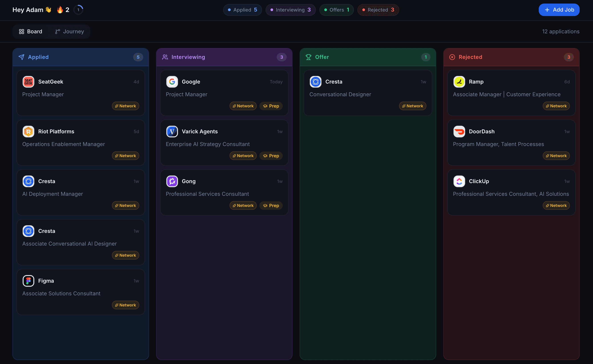Open the Operations Enablement Manager title
593x364 pixels.
point(64,144)
